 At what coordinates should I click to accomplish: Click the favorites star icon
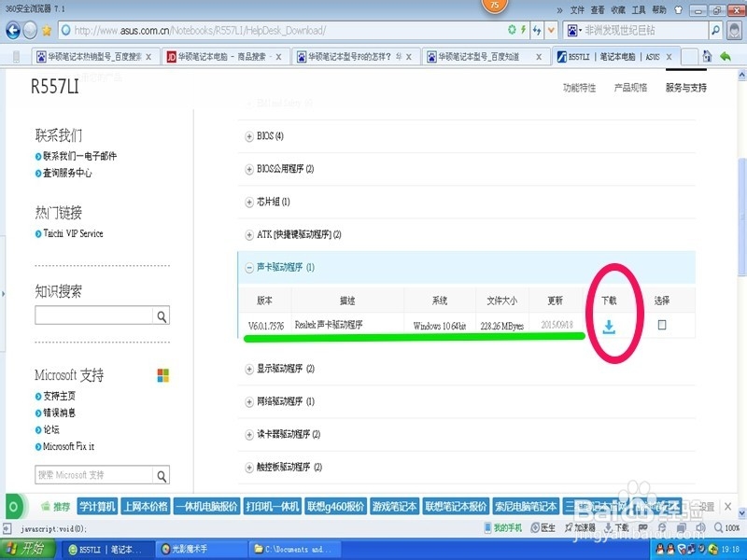pos(47,31)
